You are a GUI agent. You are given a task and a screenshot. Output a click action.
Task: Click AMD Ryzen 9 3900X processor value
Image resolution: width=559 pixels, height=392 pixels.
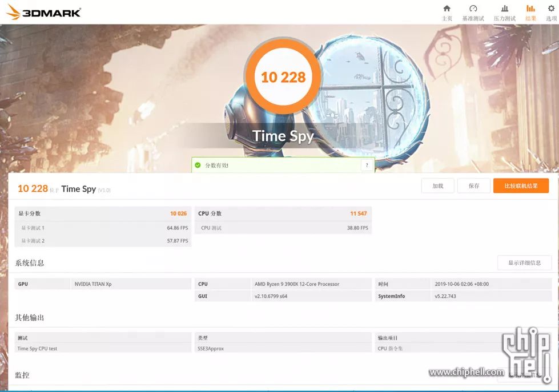coord(297,284)
